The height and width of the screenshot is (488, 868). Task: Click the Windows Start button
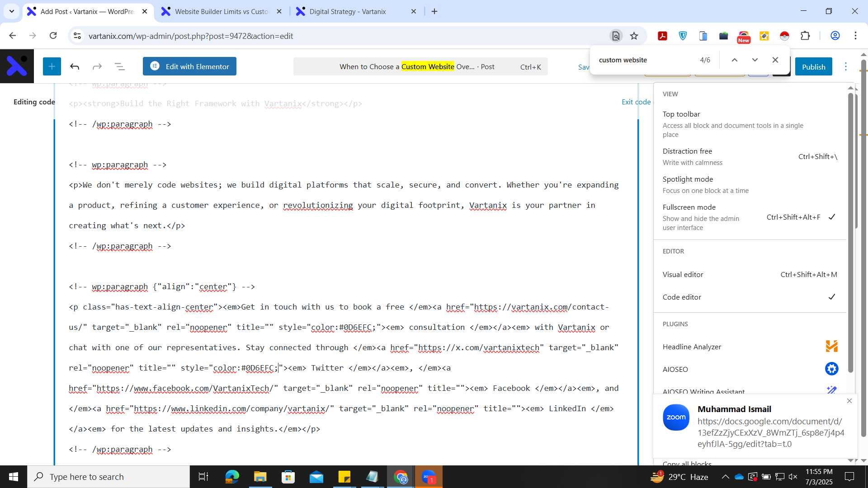pyautogui.click(x=14, y=477)
